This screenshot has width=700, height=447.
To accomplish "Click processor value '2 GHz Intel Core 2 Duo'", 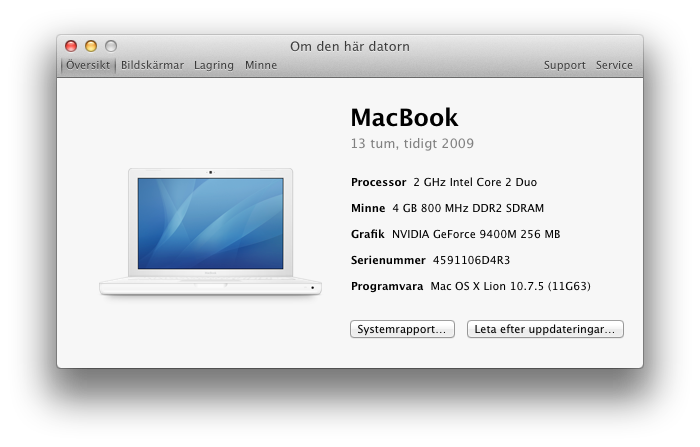I will coord(475,182).
